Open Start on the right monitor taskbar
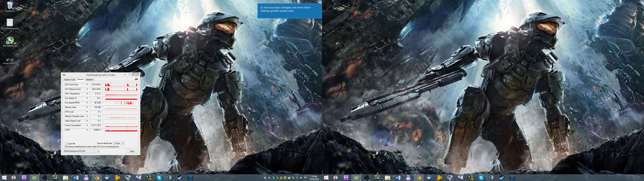The image size is (644, 181). coord(326,178)
